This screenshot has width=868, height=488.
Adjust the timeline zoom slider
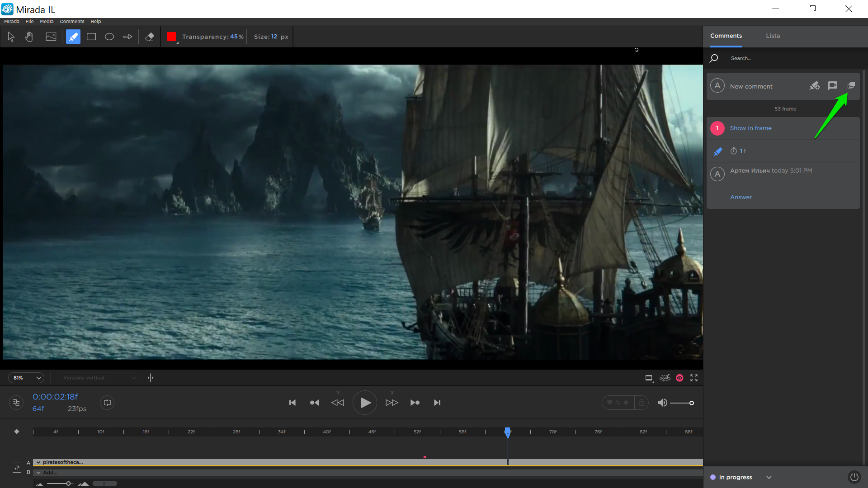point(68,483)
